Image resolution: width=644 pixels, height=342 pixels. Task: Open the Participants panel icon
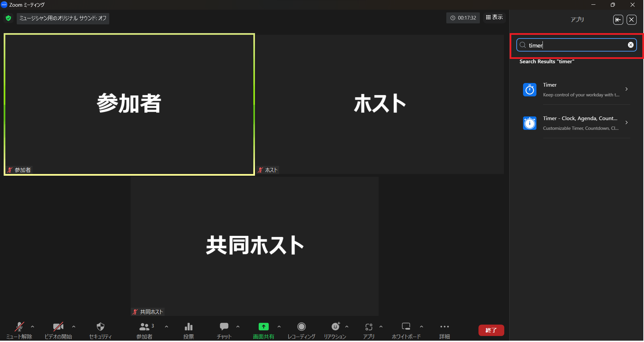[144, 327]
